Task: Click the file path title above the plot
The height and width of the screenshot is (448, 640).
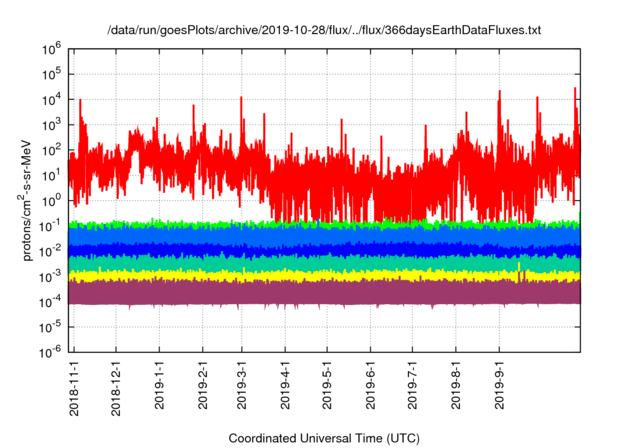Action: click(x=323, y=31)
